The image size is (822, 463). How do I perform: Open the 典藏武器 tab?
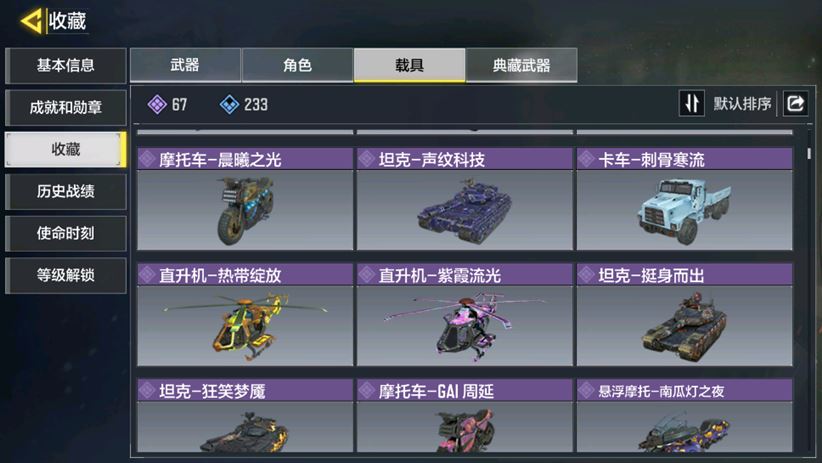click(522, 65)
